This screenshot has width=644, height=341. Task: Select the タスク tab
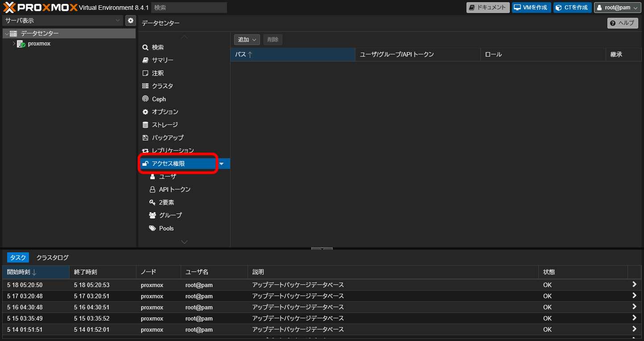click(x=18, y=258)
